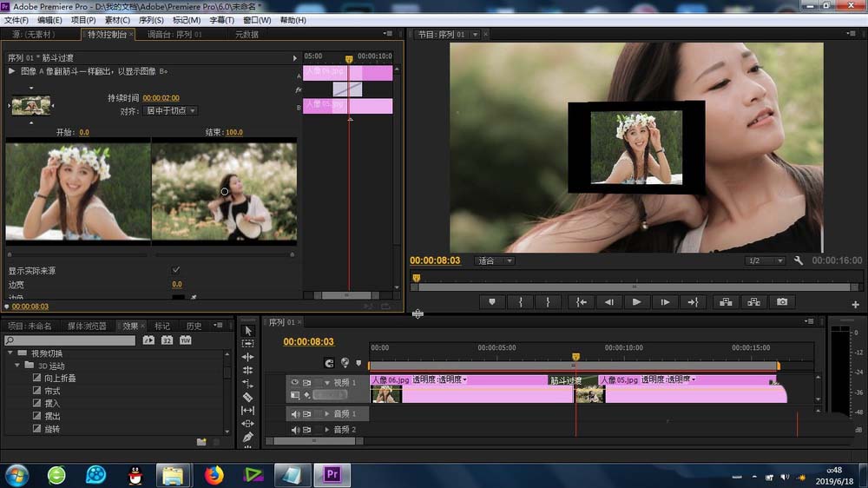Open the 对齐 alignment dropdown
This screenshot has height=488, width=868.
click(x=170, y=111)
